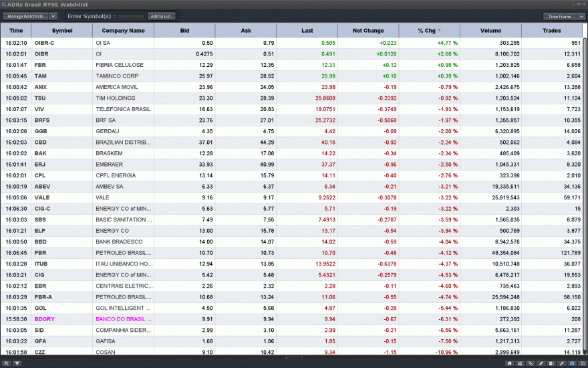This screenshot has width=588, height=368.
Task: Click the COSAN company name
Action: pos(106,352)
